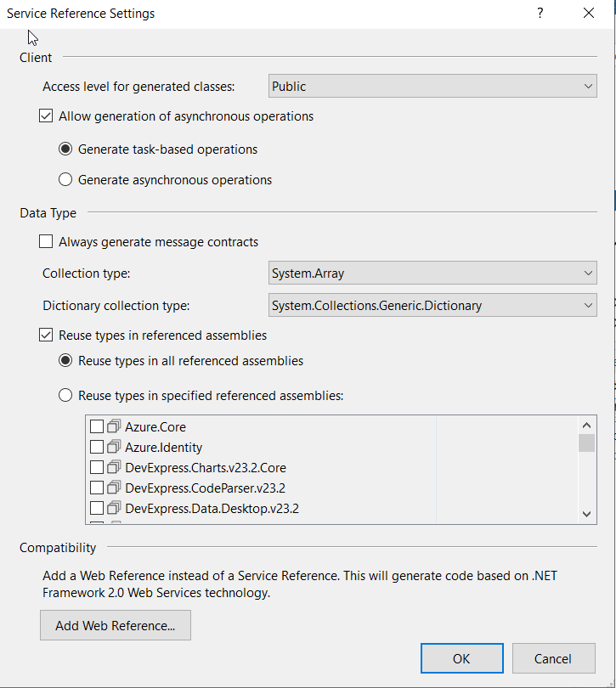
Task: Click the DevExpress.Data.Desktop.v23.2 assembly icon
Action: tap(115, 508)
